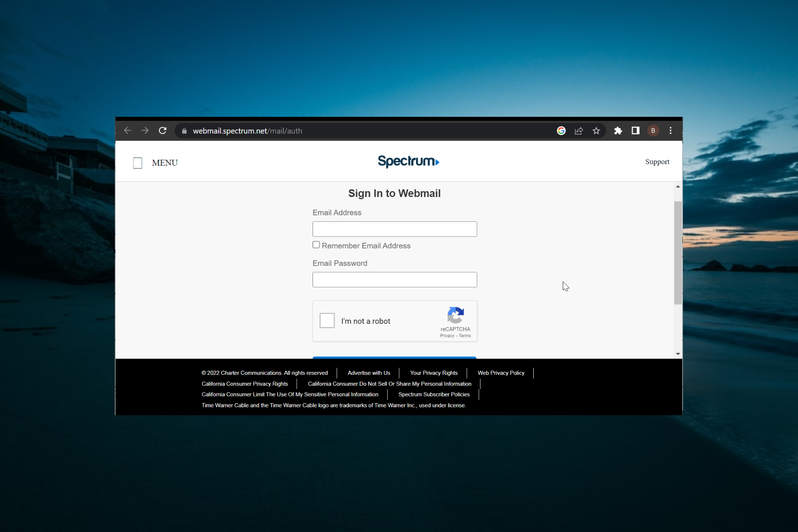Open California Consumer Privacy Rights link
Screen dimensions: 798x532
click(244, 384)
